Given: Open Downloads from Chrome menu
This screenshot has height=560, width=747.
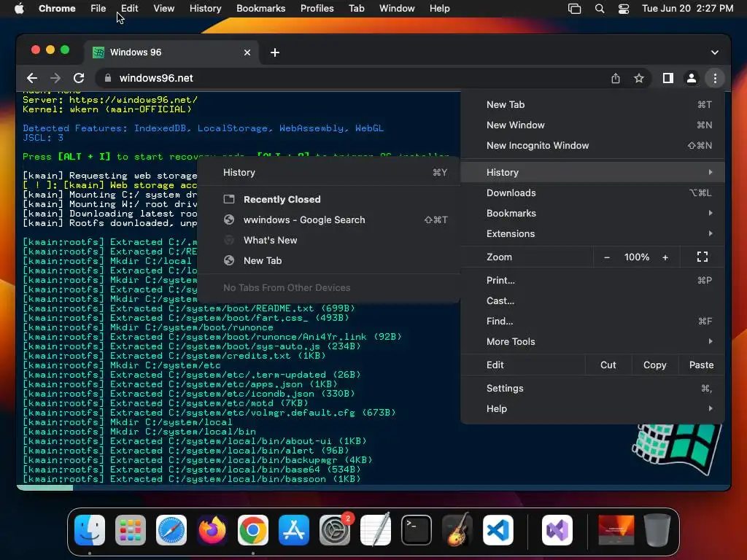Looking at the screenshot, I should pyautogui.click(x=592, y=192).
